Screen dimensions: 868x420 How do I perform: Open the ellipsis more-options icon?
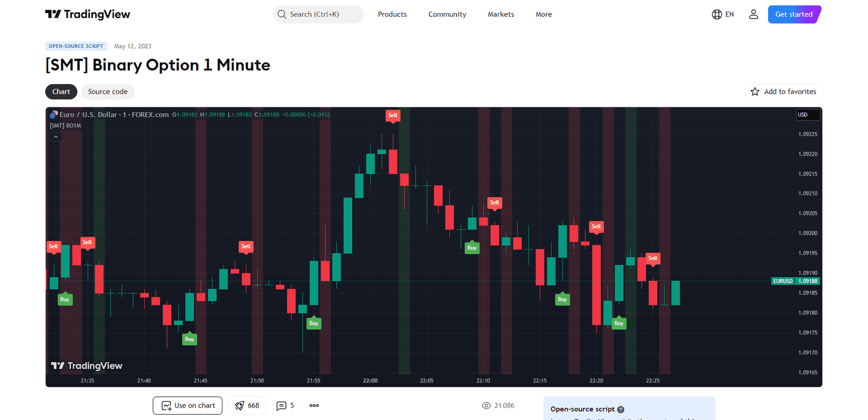[314, 405]
